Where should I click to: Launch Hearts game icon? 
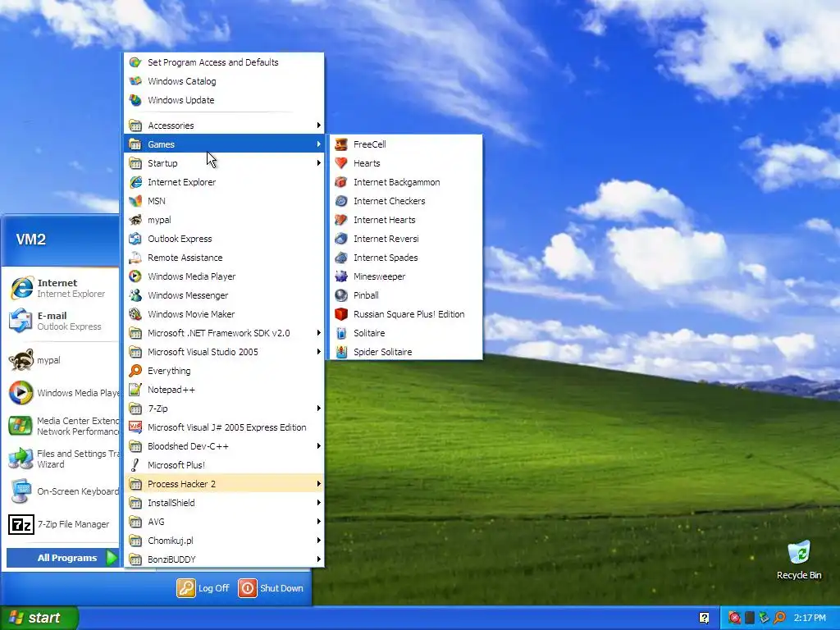tap(340, 163)
